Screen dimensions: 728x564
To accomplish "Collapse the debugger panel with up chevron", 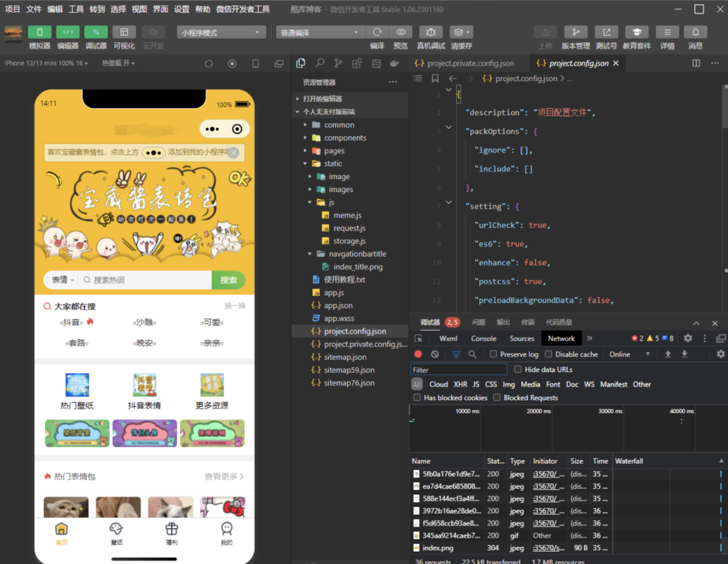I will coord(696,323).
